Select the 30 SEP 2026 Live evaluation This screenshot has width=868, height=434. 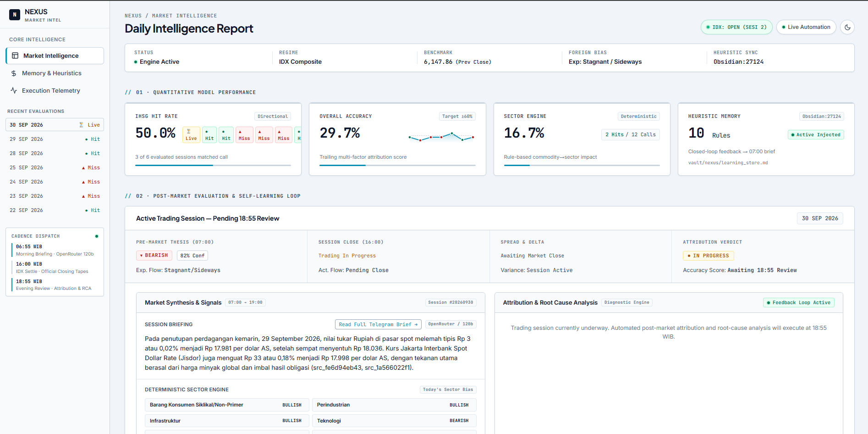pos(55,125)
